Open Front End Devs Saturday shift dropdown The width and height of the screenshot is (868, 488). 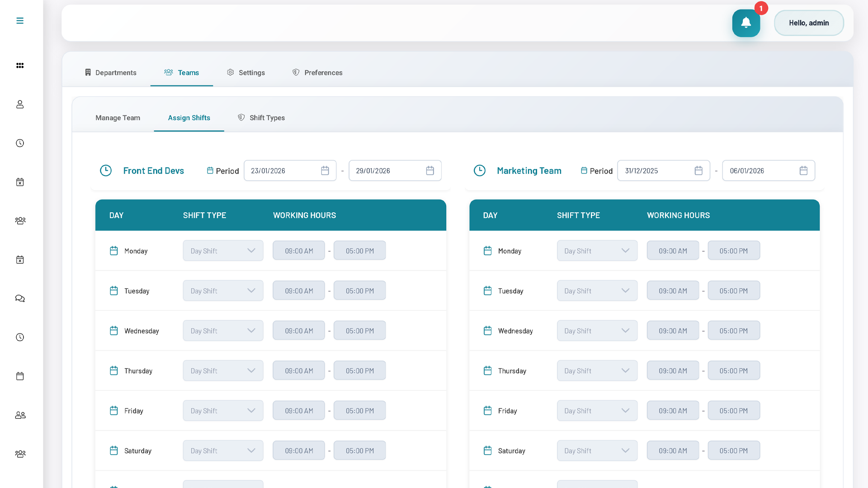[223, 451]
